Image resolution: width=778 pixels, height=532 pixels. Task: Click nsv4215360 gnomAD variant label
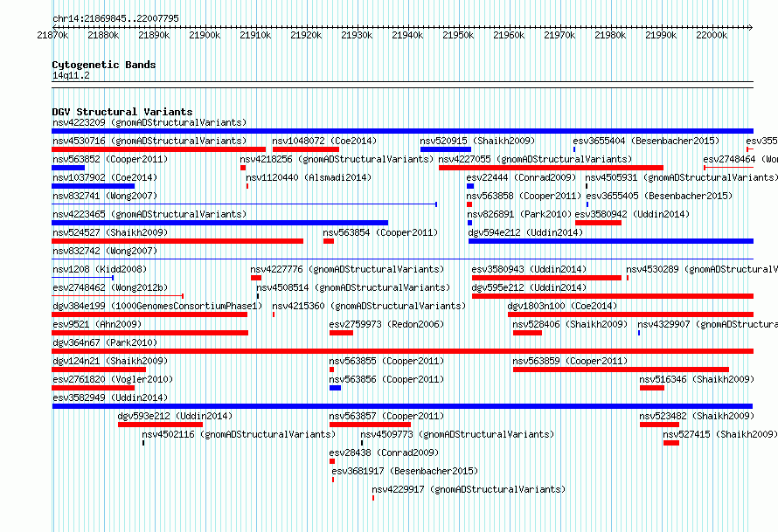point(369,306)
